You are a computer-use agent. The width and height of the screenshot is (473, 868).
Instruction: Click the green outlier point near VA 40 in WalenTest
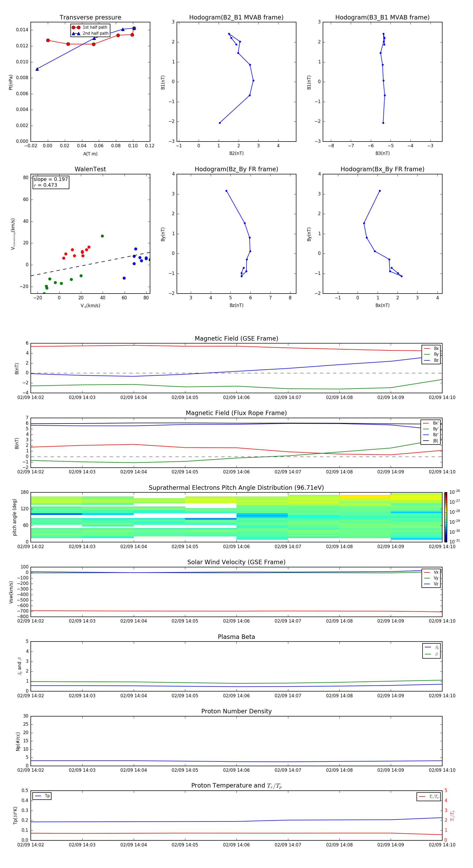tap(102, 236)
